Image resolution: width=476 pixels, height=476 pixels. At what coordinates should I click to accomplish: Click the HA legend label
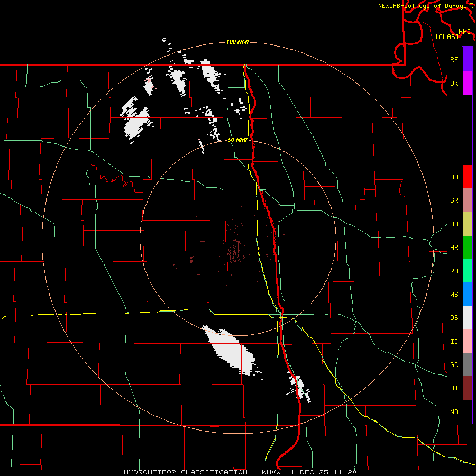click(x=454, y=177)
